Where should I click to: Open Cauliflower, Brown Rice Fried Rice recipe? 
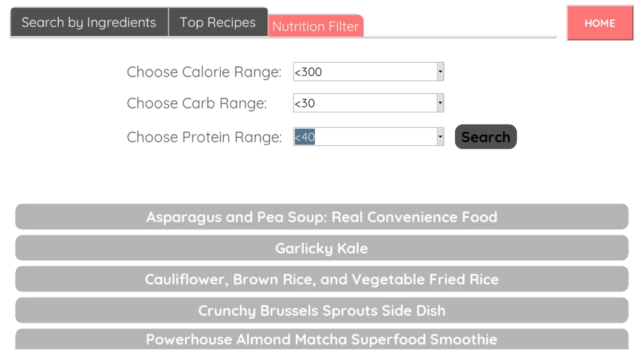[x=322, y=279]
